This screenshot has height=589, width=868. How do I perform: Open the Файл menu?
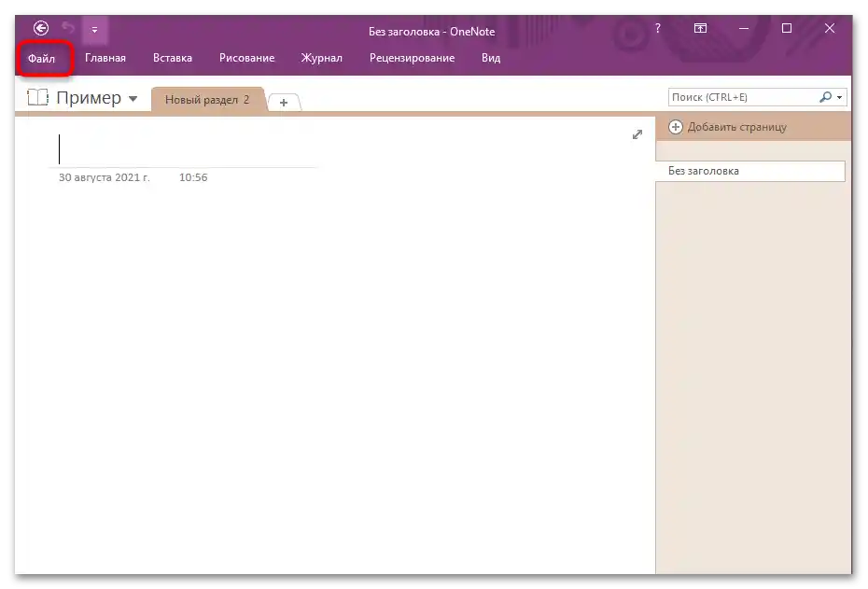click(41, 58)
